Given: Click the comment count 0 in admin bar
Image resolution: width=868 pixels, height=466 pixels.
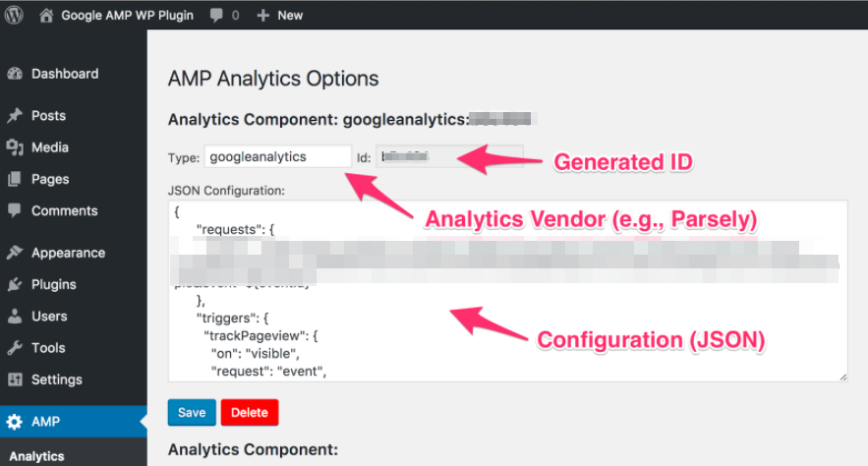Looking at the screenshot, I should tap(235, 16).
